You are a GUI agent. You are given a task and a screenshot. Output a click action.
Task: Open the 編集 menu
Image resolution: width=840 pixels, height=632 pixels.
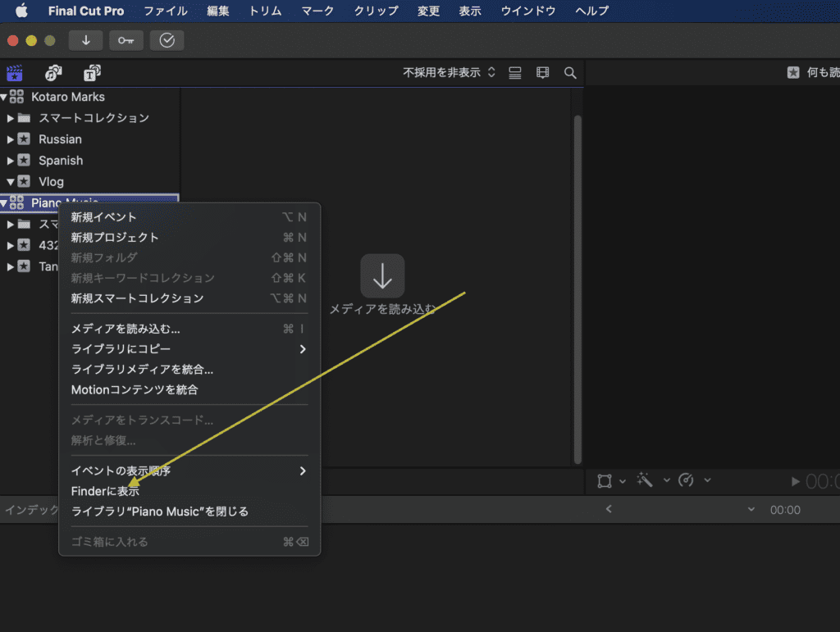click(x=218, y=11)
